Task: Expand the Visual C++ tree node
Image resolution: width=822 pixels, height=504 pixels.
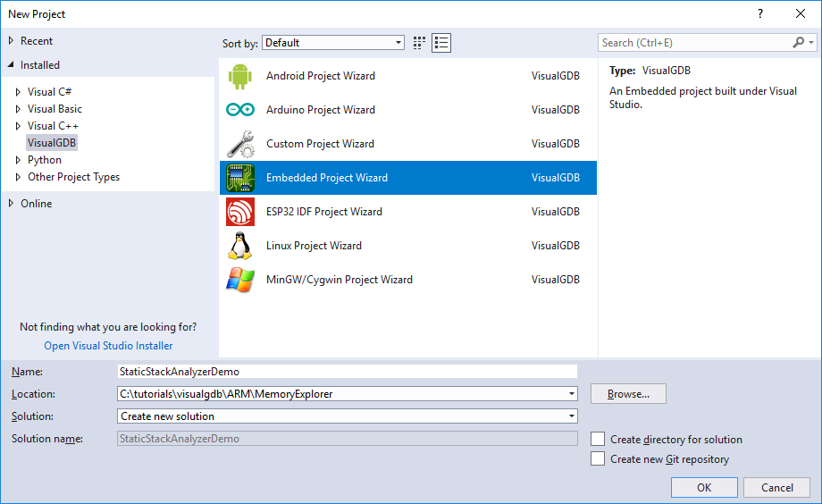Action: pos(18,126)
